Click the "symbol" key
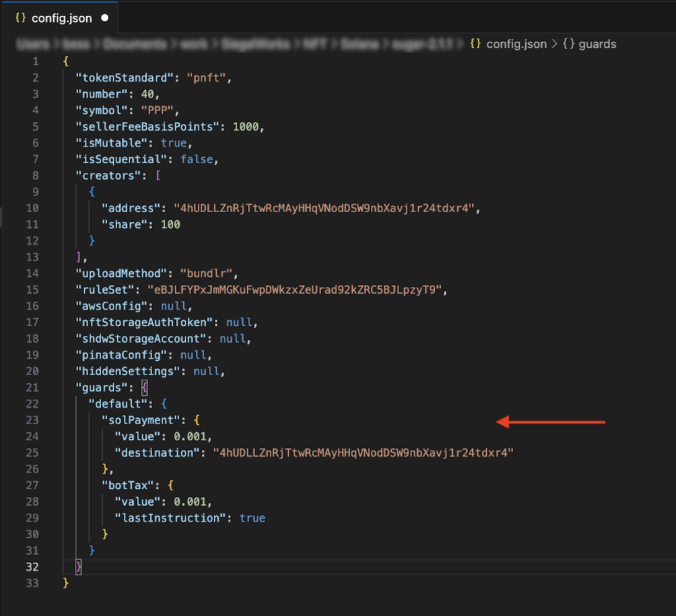Screen dimensions: 676x616 click(102, 111)
